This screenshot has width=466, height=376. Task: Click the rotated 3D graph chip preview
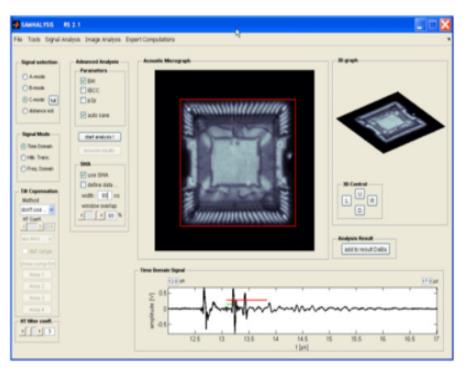(391, 122)
